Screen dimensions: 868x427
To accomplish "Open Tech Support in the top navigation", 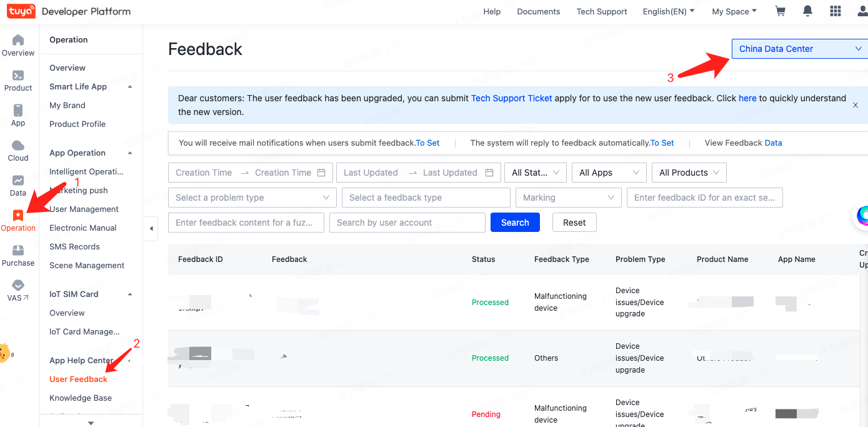I will click(x=602, y=11).
